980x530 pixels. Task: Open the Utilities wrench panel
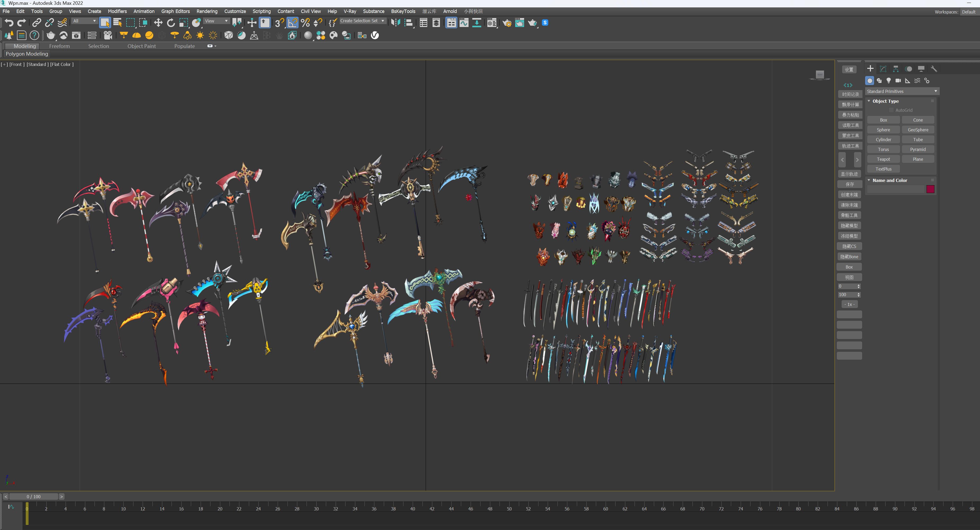tap(934, 69)
